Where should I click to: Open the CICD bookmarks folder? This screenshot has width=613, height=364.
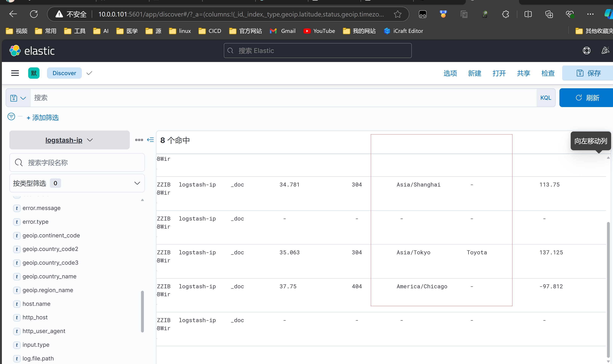(210, 31)
